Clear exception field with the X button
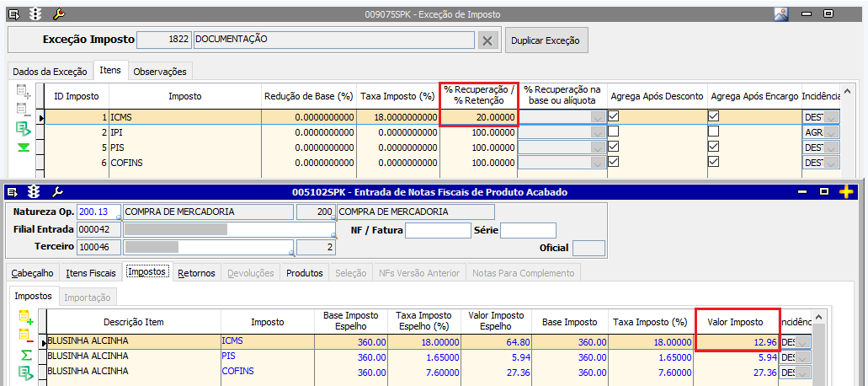This screenshot has height=386, width=868. [x=488, y=40]
